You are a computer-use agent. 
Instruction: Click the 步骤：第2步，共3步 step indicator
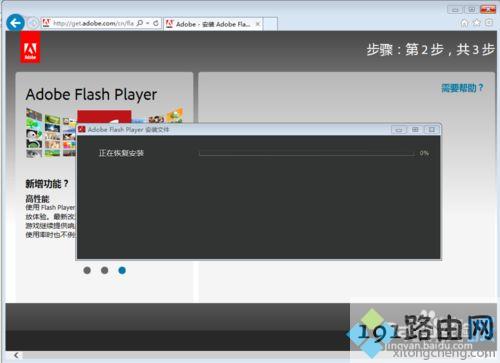click(x=431, y=50)
